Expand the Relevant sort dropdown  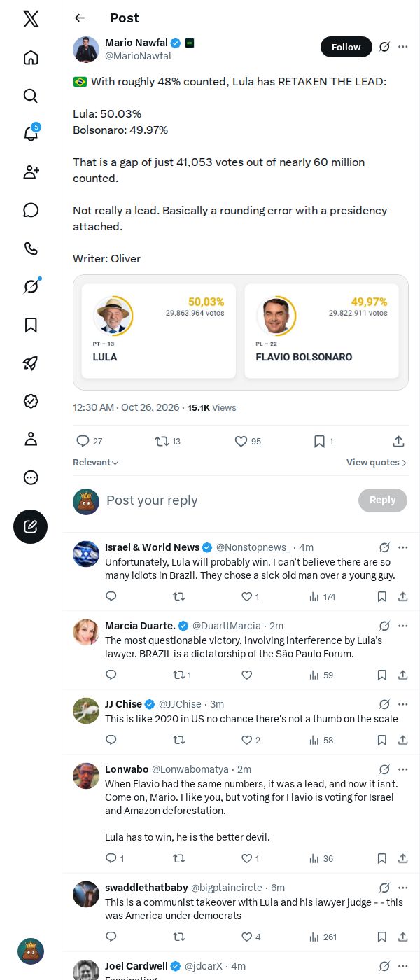(x=96, y=463)
